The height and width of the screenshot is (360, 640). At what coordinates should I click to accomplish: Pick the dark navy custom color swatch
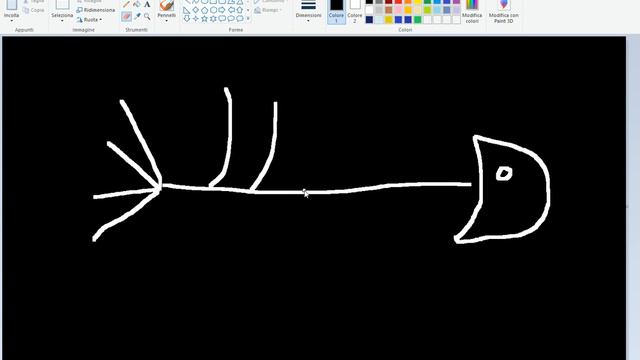click(369, 20)
